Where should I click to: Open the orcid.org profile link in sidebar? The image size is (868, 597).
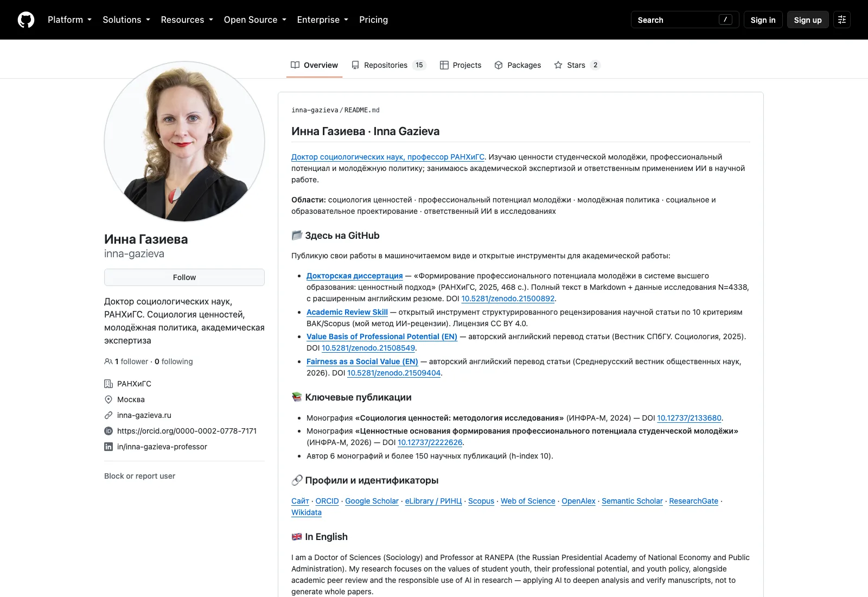click(x=187, y=431)
